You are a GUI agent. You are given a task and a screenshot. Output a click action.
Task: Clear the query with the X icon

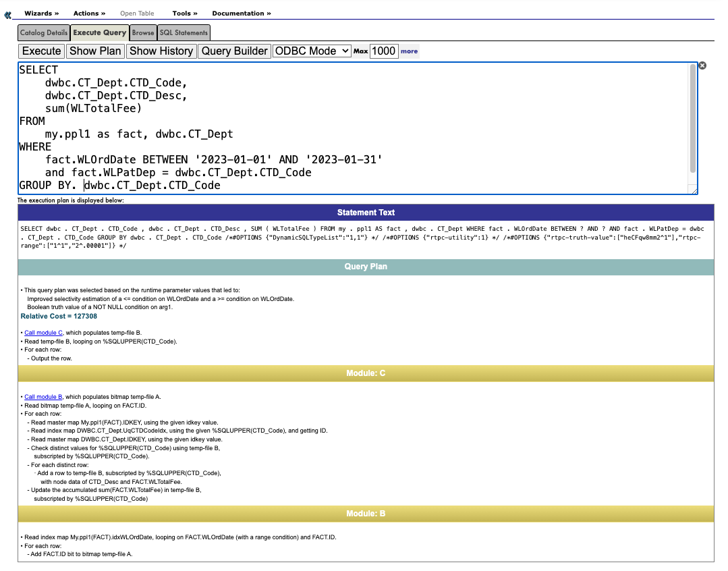(x=702, y=65)
